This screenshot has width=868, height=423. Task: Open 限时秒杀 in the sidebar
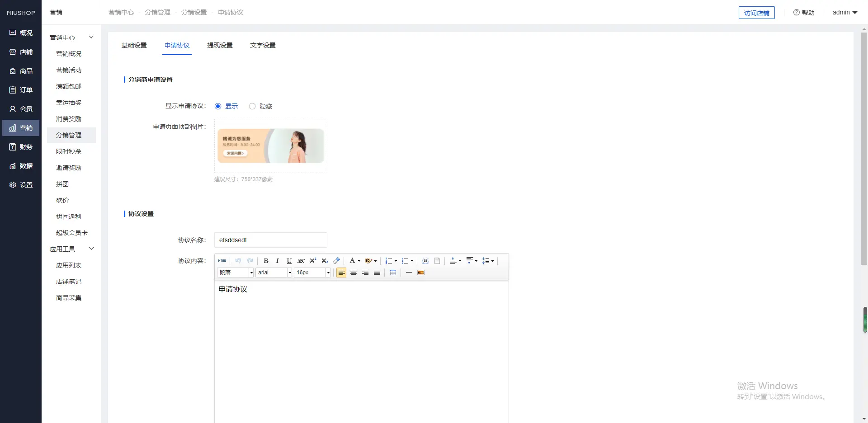(x=69, y=151)
